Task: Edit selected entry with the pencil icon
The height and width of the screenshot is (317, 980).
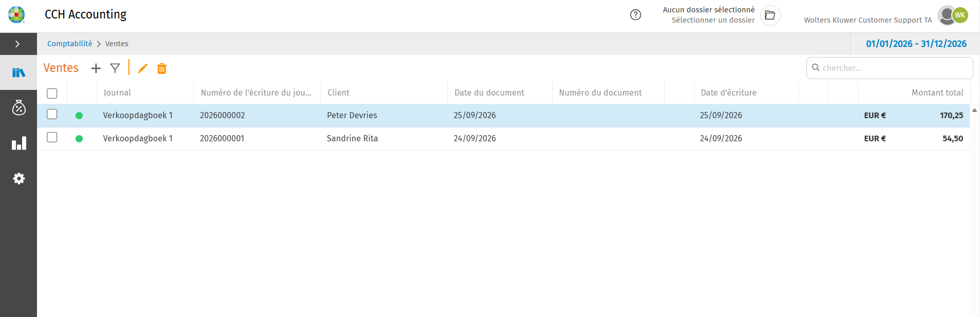Action: click(x=143, y=68)
